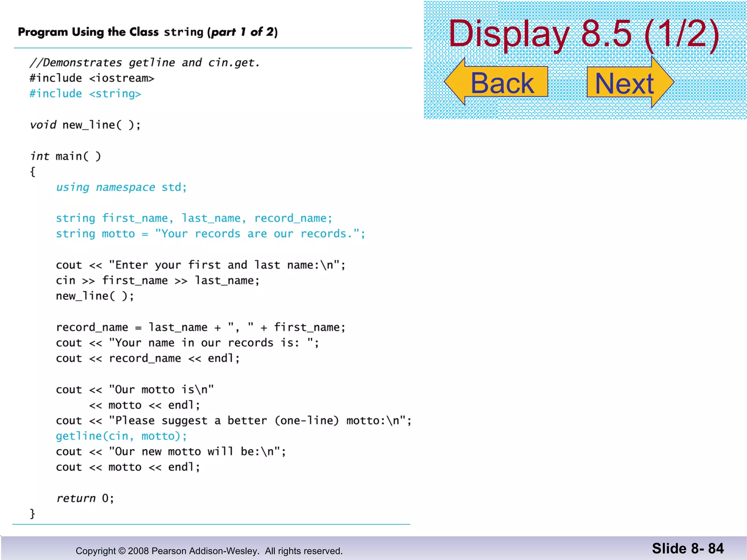This screenshot has width=747, height=560.
Task: Click the 'Slide 8- 84' slide number
Action: (688, 548)
